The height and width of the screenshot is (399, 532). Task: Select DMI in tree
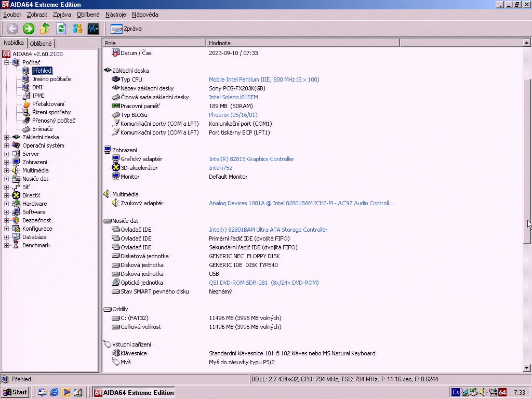(37, 87)
